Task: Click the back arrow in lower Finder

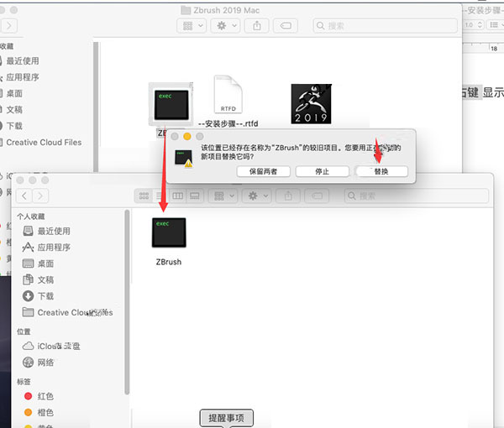Action: click(25, 196)
